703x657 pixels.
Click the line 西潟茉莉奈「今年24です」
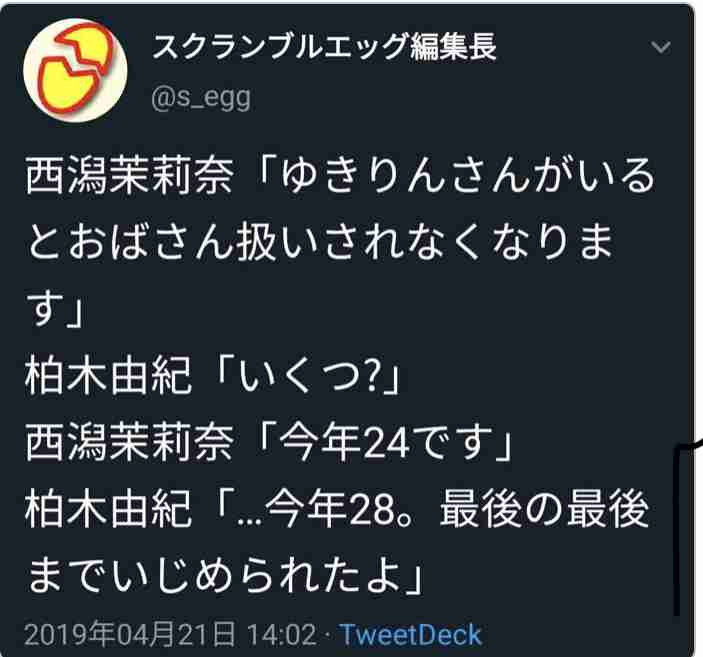tap(269, 443)
